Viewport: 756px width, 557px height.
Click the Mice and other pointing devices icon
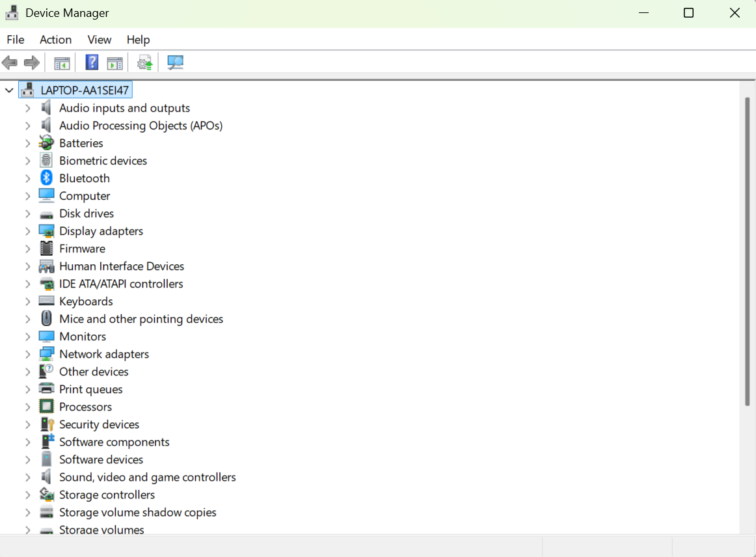[x=46, y=319]
